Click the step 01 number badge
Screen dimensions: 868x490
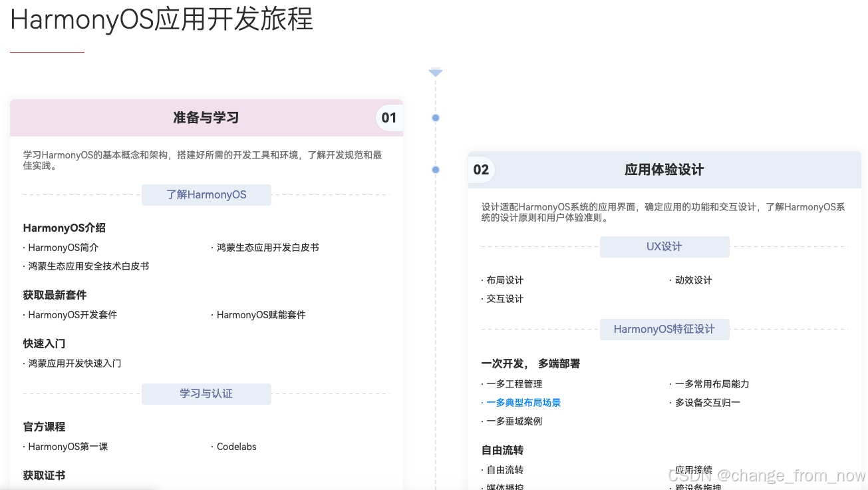(x=389, y=118)
